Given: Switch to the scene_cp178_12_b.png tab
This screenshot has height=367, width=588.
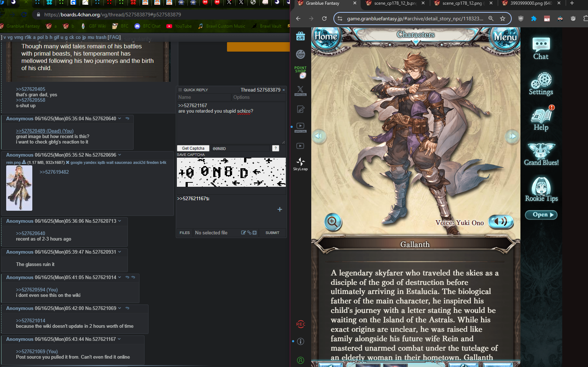Looking at the screenshot, I should 395,3.
